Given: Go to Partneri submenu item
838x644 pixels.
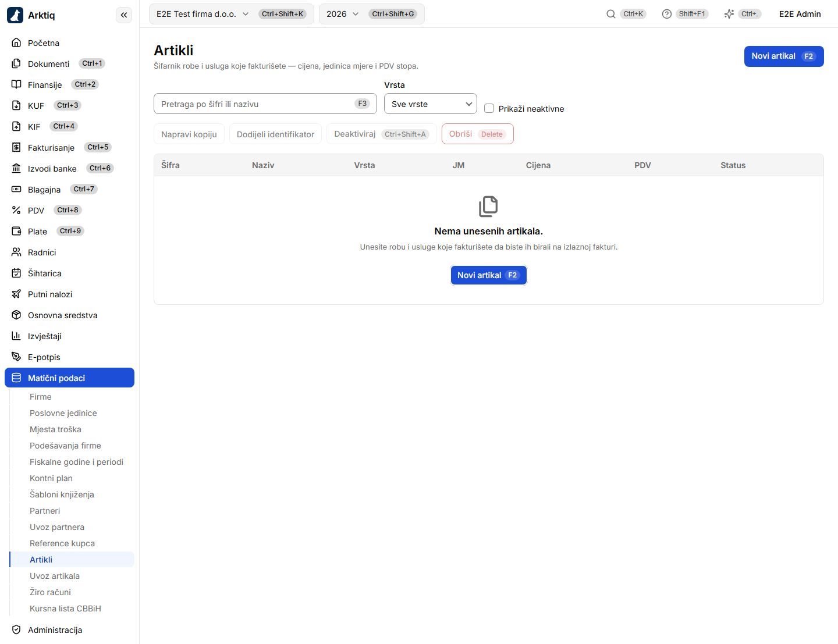Looking at the screenshot, I should [x=72, y=510].
